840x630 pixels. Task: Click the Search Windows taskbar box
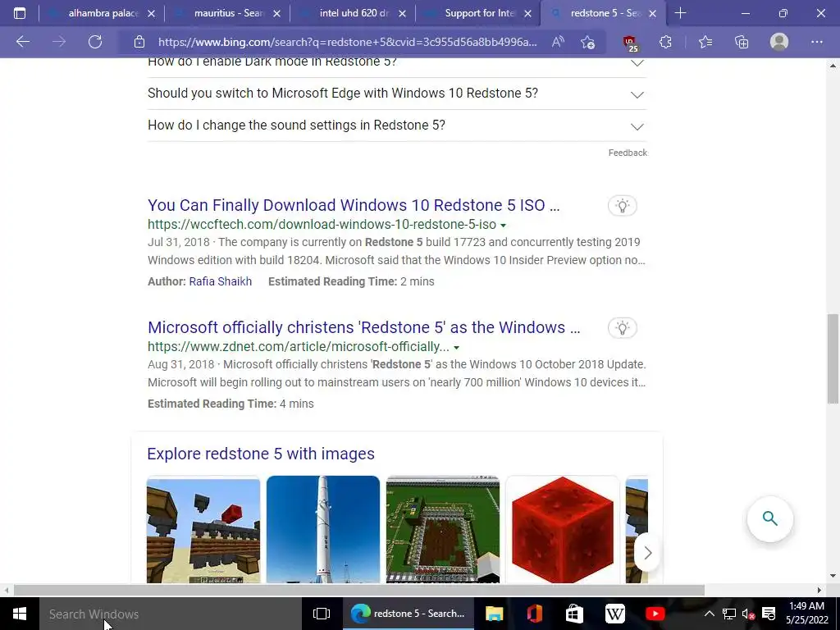point(171,614)
